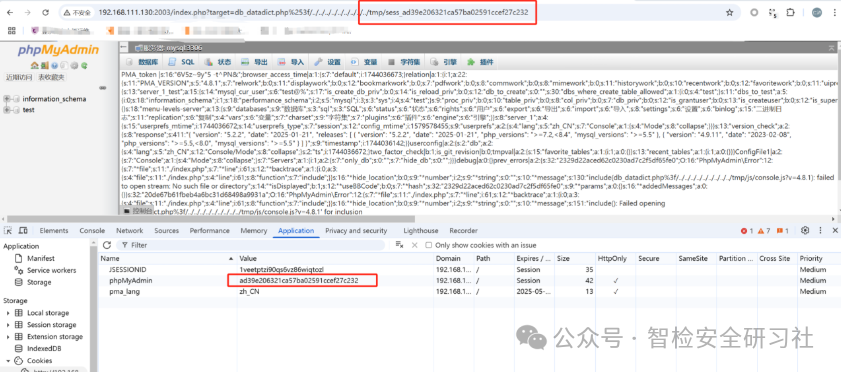Click the phpMyAdmin logo
Viewport: 841px width, 372px height.
coord(58,50)
